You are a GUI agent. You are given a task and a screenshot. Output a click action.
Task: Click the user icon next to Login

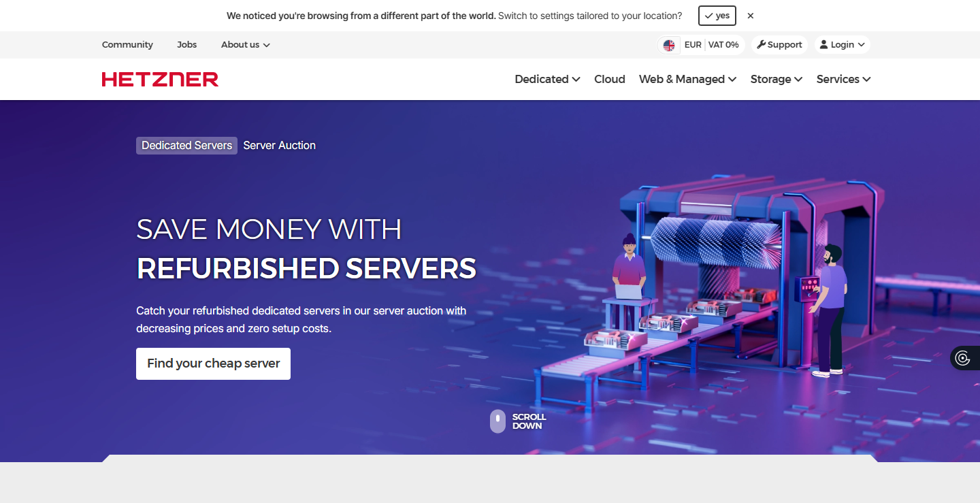tap(823, 44)
